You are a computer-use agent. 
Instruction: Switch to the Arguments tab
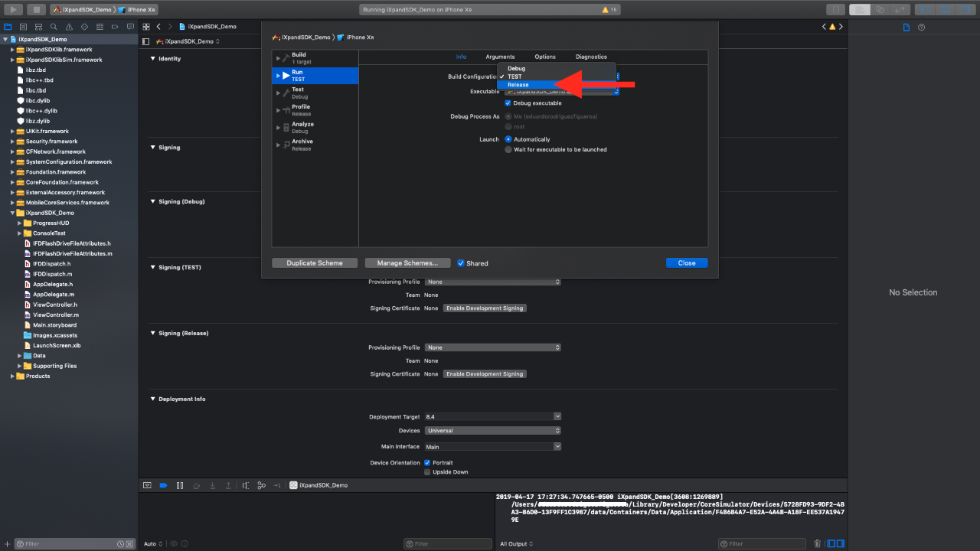tap(500, 57)
